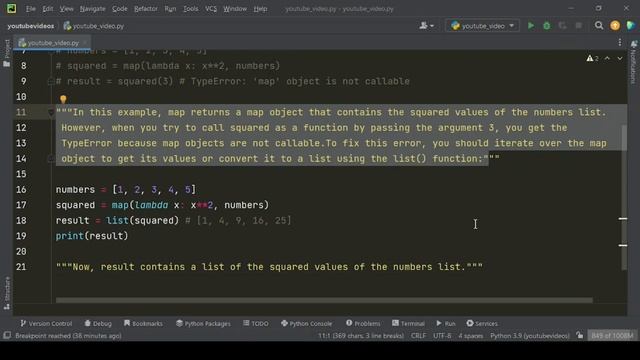Image resolution: width=640 pixels, height=360 pixels.
Task: Click the warnings indicator showing 2
Action: (x=592, y=58)
